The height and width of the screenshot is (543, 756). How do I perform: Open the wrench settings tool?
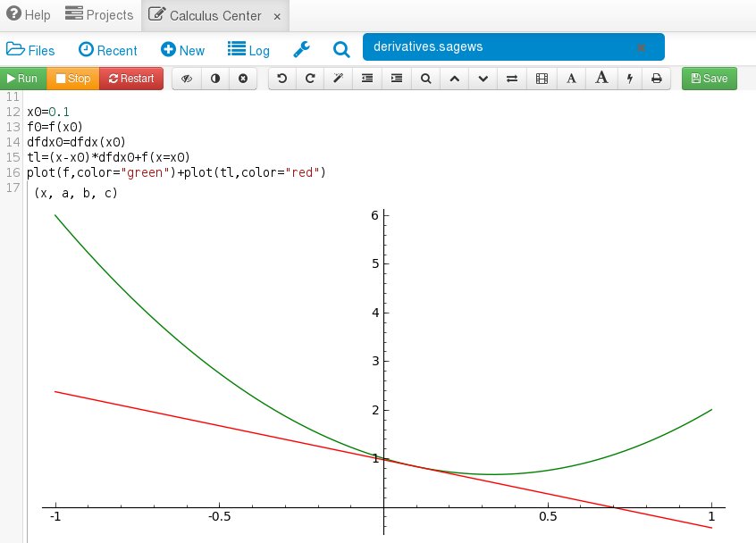[x=301, y=50]
